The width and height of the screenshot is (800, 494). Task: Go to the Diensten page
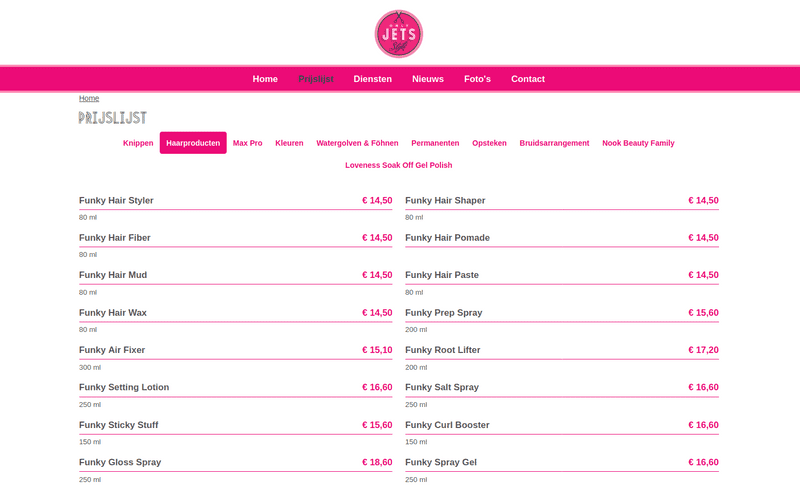click(x=372, y=79)
